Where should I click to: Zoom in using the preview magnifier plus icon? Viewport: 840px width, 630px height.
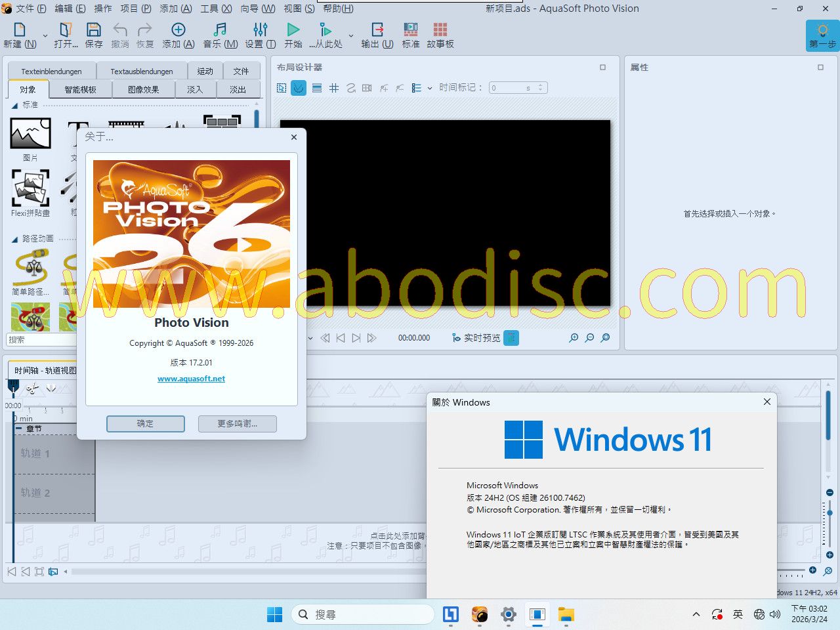coord(574,338)
